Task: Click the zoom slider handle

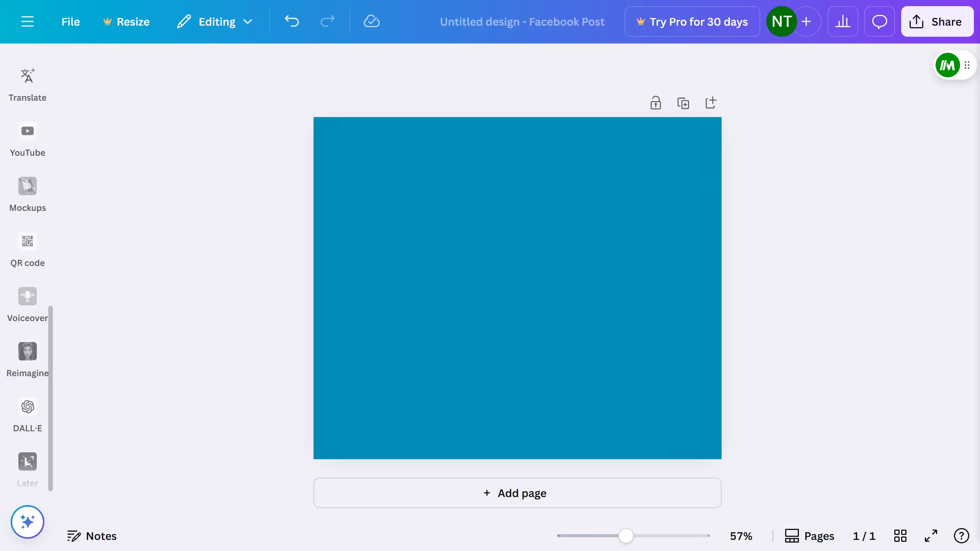Action: coord(626,536)
